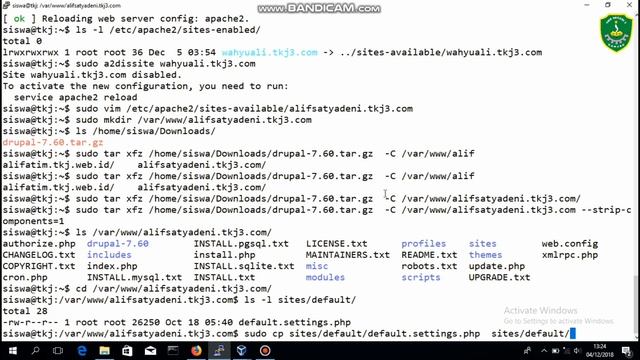This screenshot has width=640, height=360.
Task: Show hidden system tray icons
Action: [544, 351]
